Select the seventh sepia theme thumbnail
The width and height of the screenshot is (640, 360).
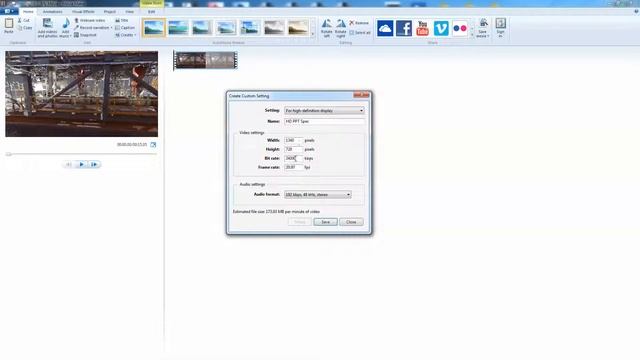point(298,28)
